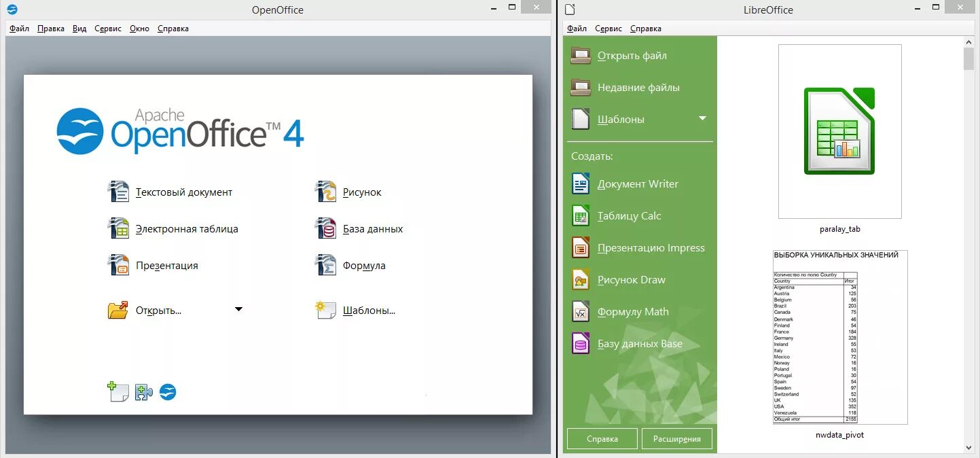Open the Окно menu in OpenOffice
This screenshot has width=980, height=458.
click(x=139, y=29)
